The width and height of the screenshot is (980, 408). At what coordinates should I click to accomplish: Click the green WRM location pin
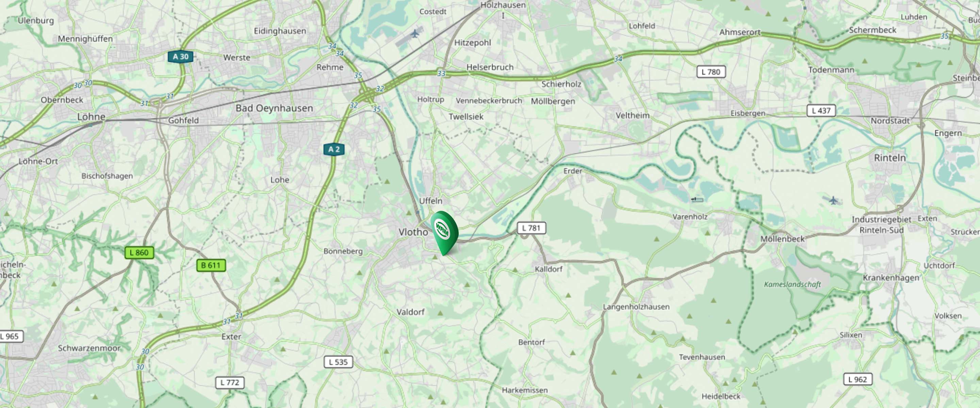pyautogui.click(x=444, y=233)
